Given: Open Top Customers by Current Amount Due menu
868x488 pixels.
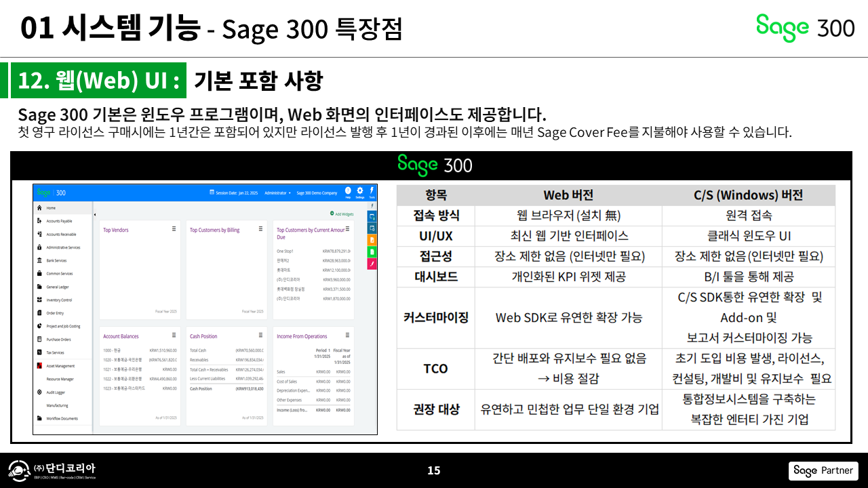Looking at the screenshot, I should 348,229.
